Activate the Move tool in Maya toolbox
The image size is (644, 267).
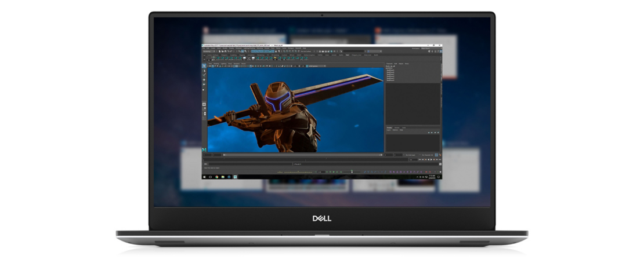click(x=204, y=80)
